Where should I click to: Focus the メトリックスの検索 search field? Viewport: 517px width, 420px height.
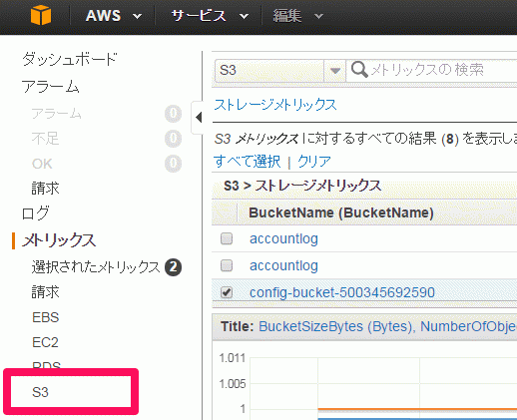[431, 70]
